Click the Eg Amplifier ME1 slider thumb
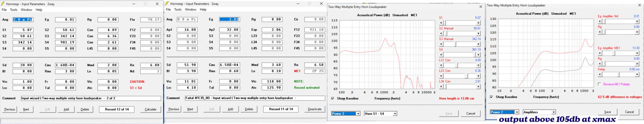This screenshot has height=124, width=644. click(x=613, y=53)
